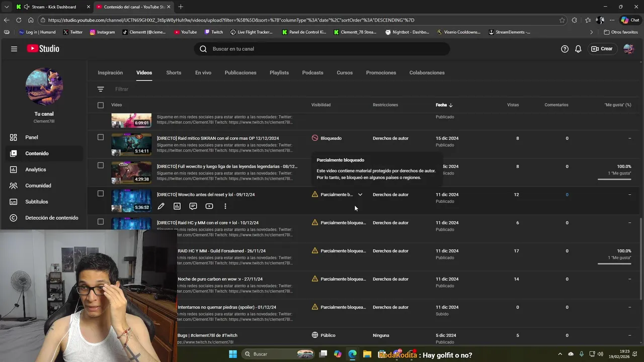Select the Raid HC y MM + lol checkbox
This screenshot has width=644, height=362.
[x=101, y=222]
